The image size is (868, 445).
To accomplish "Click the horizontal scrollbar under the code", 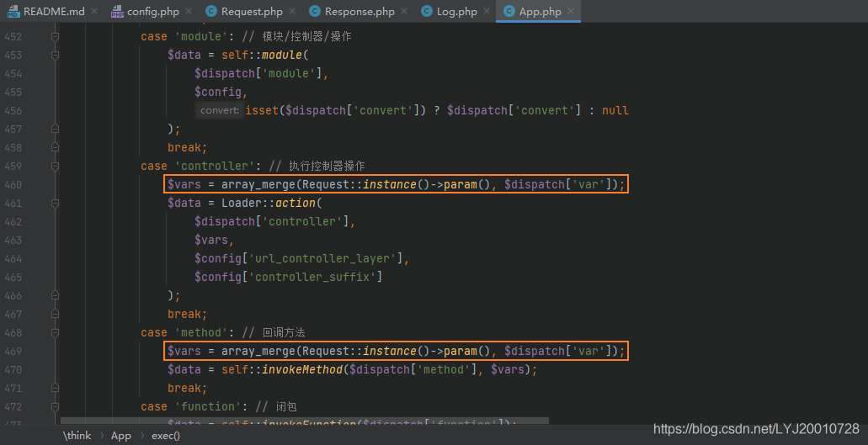I will coord(305,421).
